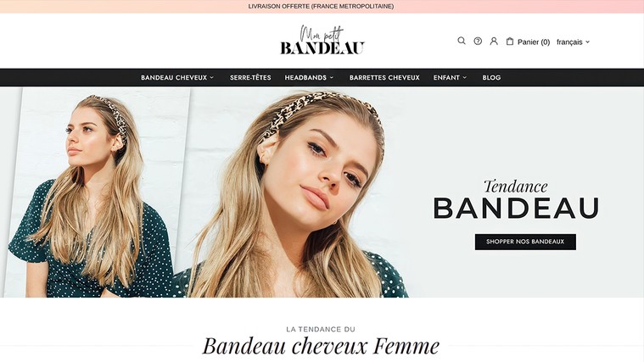Select the Headbands menu label
The height and width of the screenshot is (362, 644).
pos(305,78)
